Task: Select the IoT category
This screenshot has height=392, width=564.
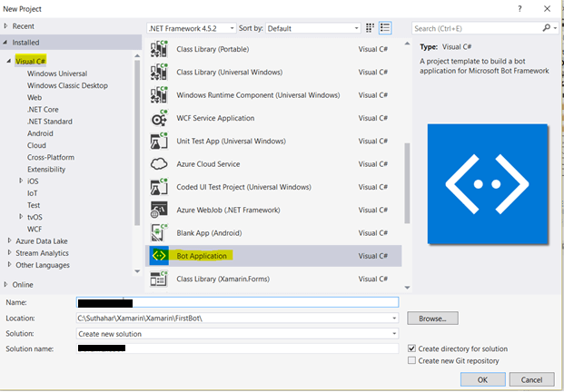Action: (33, 193)
